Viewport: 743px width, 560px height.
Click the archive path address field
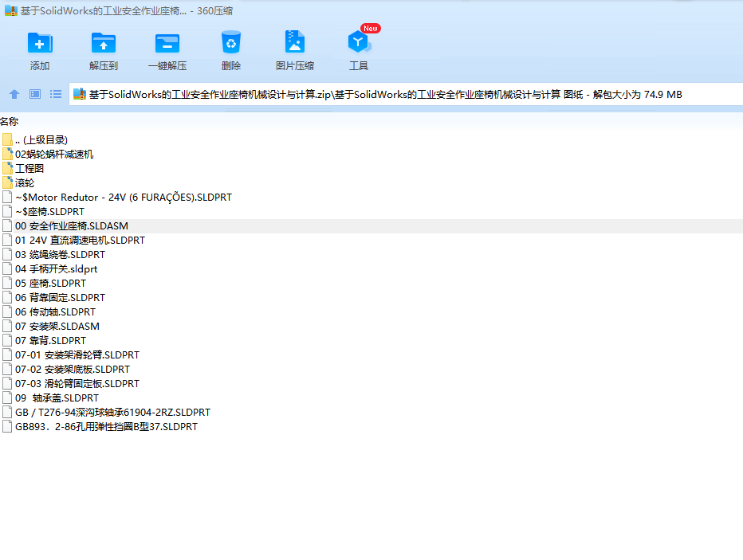(406, 94)
